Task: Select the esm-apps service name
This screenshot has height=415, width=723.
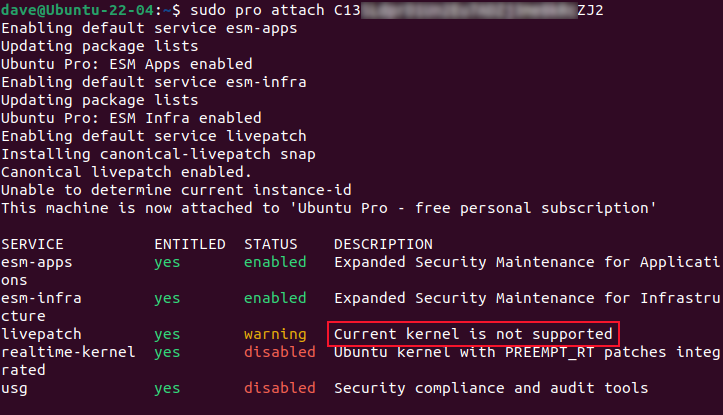Action: pyautogui.click(x=37, y=262)
